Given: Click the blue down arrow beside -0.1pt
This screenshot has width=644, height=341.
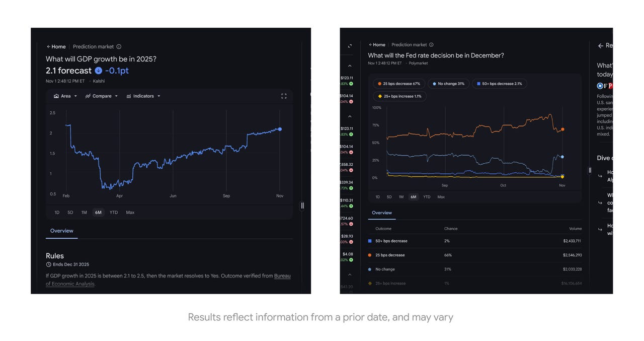Looking at the screenshot, I should 98,71.
